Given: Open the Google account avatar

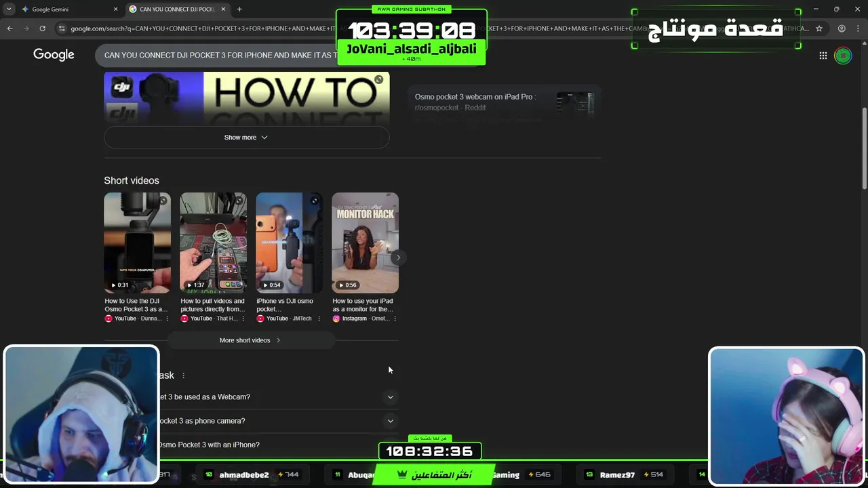Looking at the screenshot, I should [x=843, y=56].
